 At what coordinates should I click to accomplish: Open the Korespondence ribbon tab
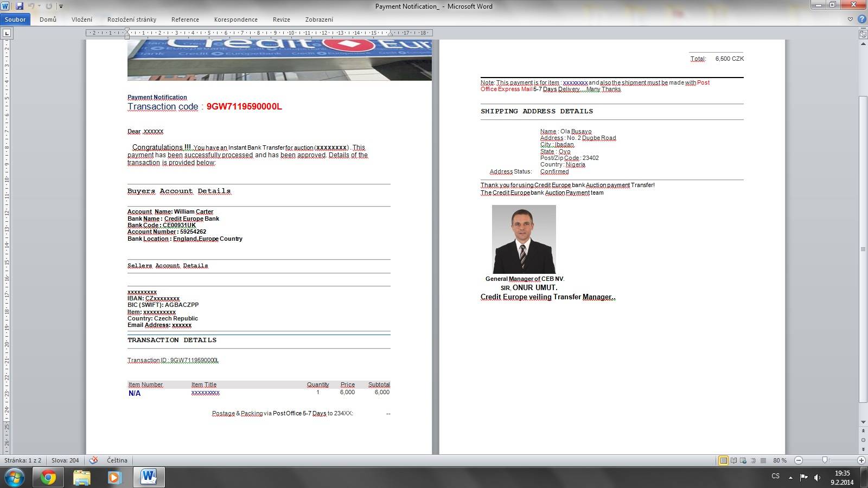coord(236,20)
